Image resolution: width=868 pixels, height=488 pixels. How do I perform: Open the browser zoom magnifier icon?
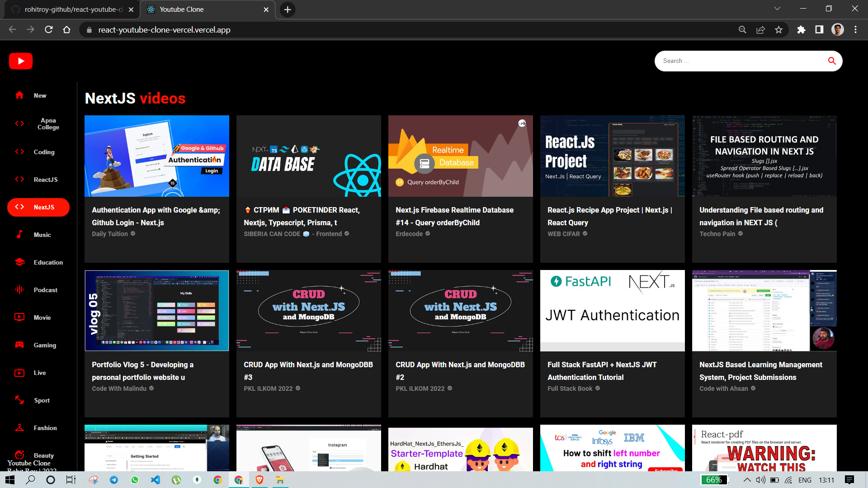742,30
